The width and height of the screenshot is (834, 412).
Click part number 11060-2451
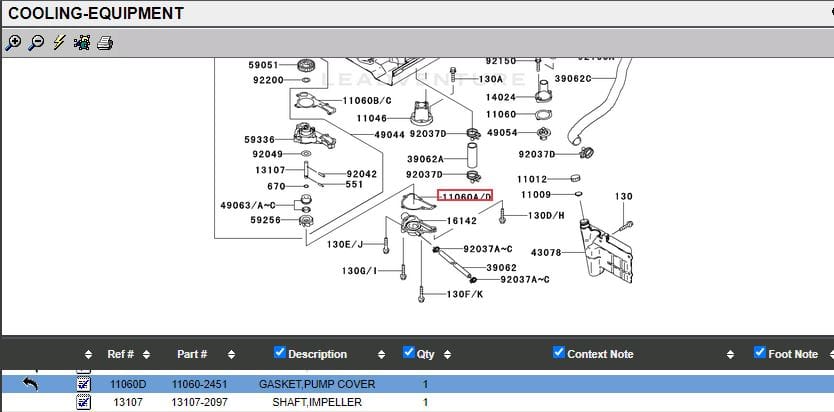click(x=199, y=384)
